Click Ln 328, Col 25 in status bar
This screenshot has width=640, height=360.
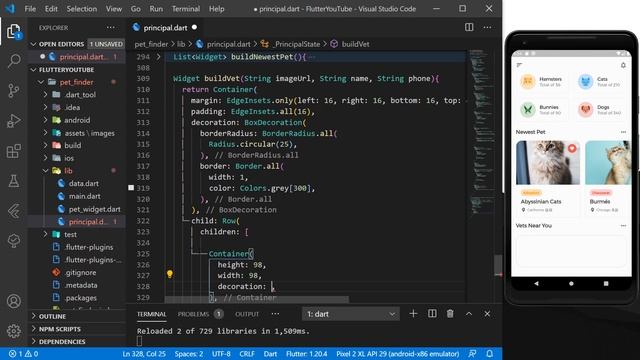[144, 354]
